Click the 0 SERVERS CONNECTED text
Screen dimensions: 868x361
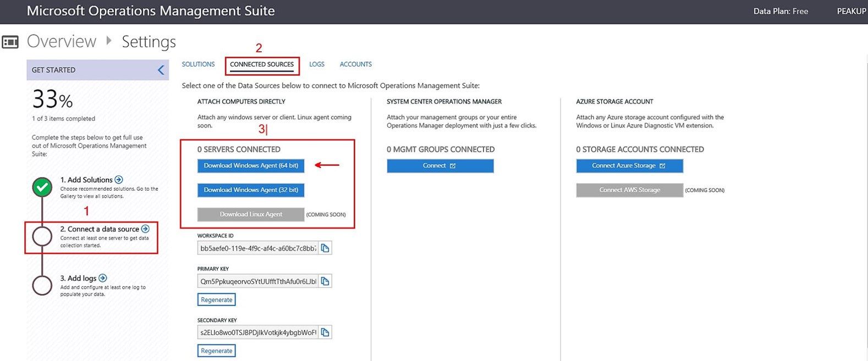pyautogui.click(x=239, y=149)
